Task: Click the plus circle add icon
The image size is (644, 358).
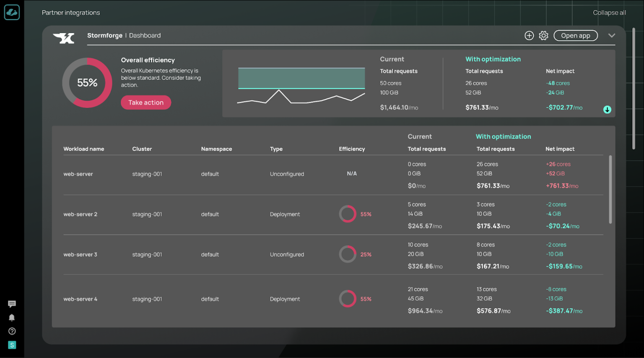Action: 529,36
